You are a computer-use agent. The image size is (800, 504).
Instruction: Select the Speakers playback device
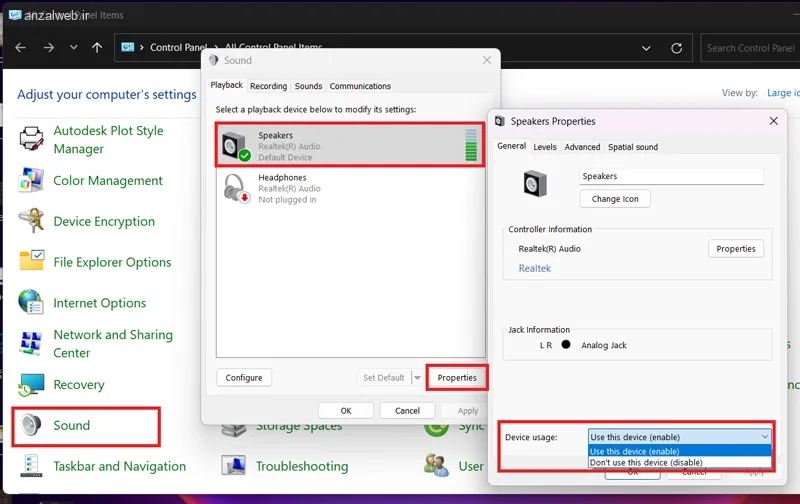[x=349, y=146]
